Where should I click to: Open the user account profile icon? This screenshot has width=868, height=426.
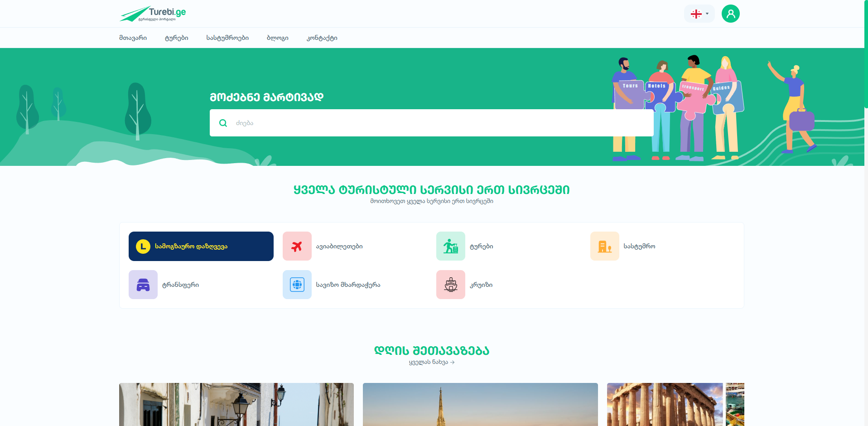pos(730,14)
